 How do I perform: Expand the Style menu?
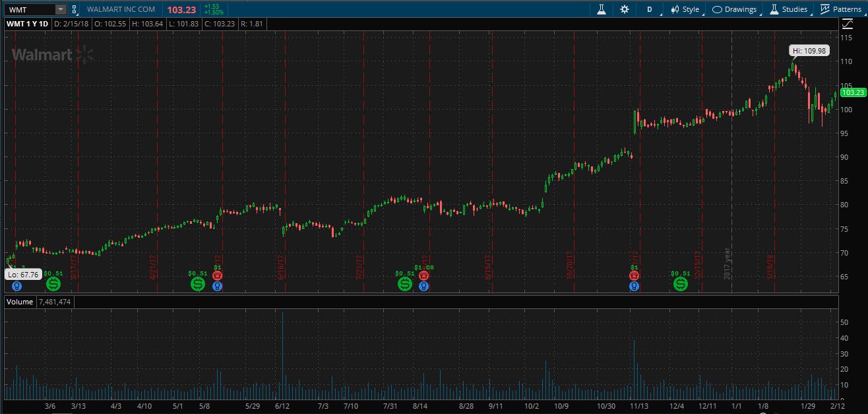pyautogui.click(x=686, y=9)
